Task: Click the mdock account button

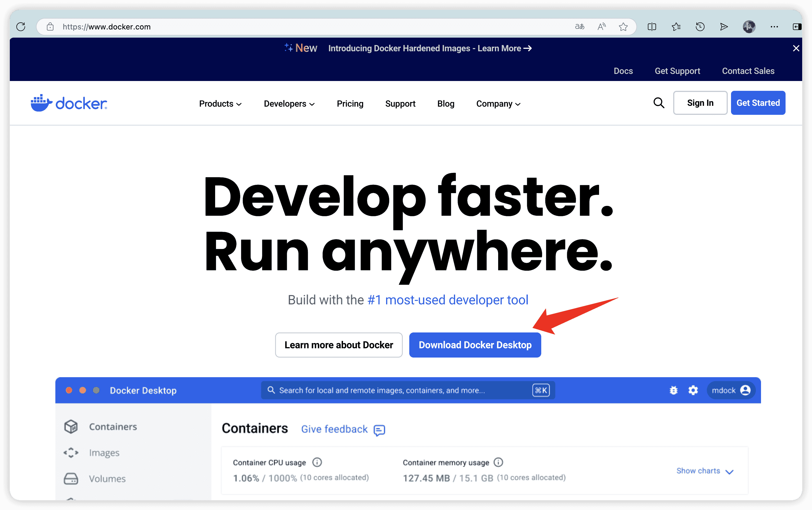Action: (731, 390)
